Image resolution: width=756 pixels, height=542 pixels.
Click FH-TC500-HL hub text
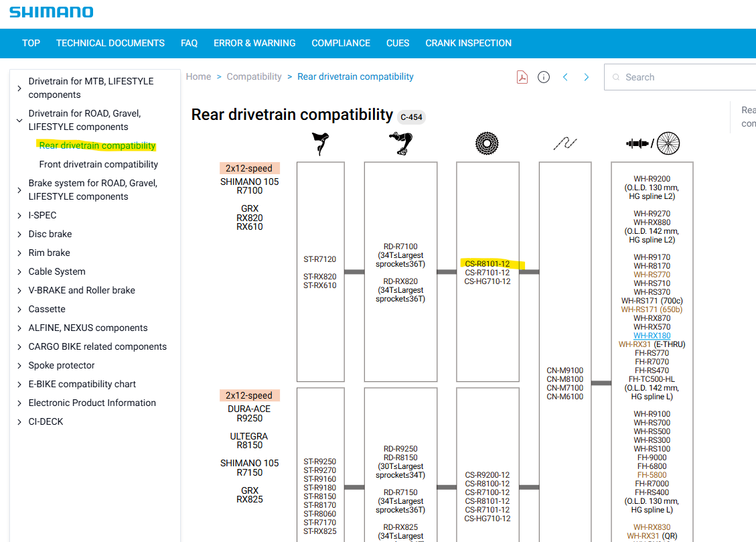pos(652,379)
